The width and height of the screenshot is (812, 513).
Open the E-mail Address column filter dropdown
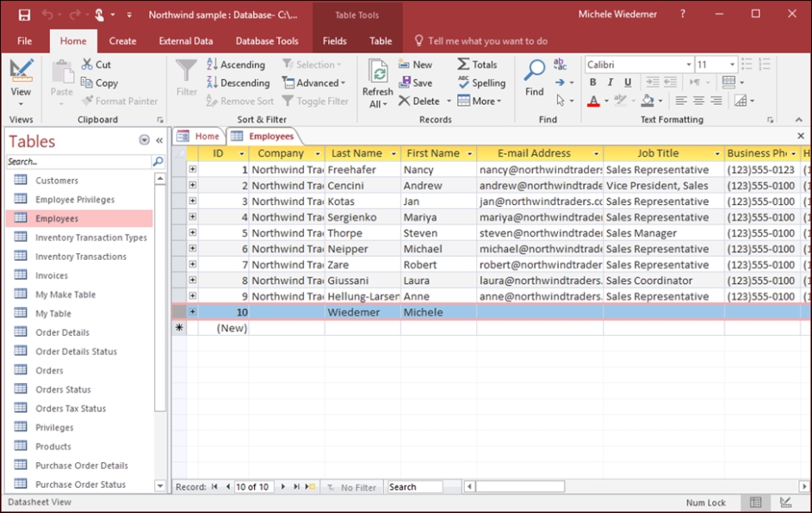tap(596, 154)
